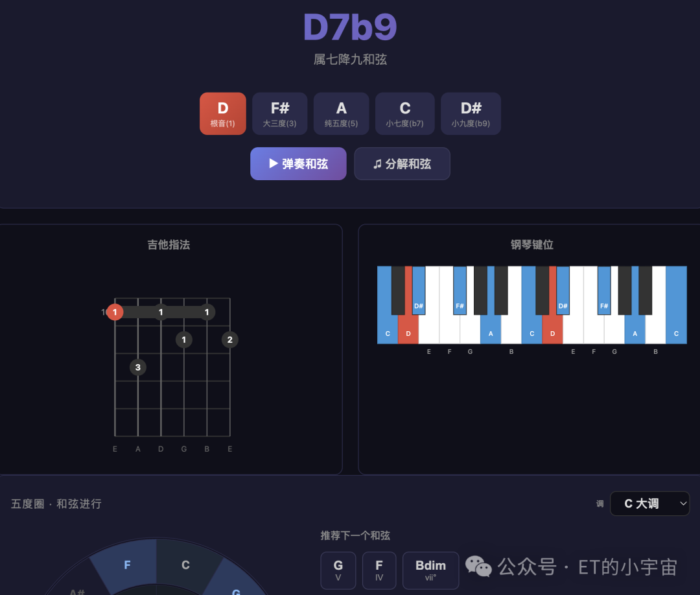Click the red finger dot on low E string

coord(115,312)
